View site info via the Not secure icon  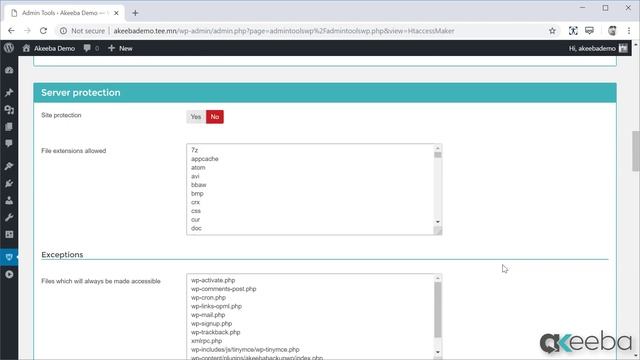[63, 31]
